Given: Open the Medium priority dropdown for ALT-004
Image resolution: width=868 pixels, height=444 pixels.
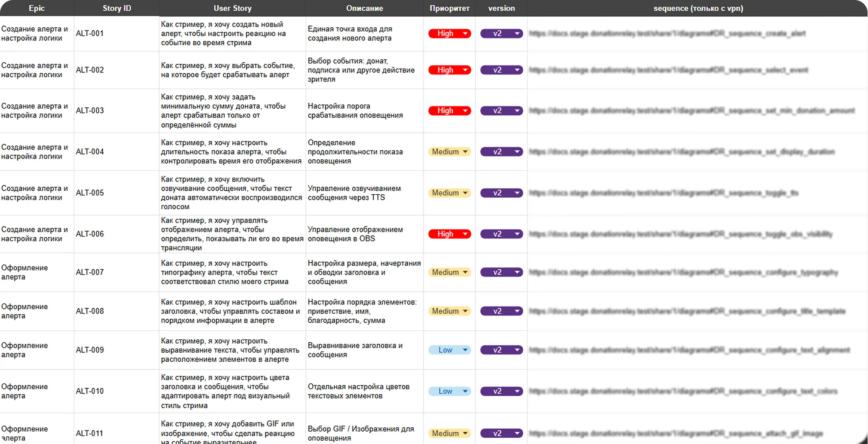Looking at the screenshot, I should pyautogui.click(x=450, y=152).
